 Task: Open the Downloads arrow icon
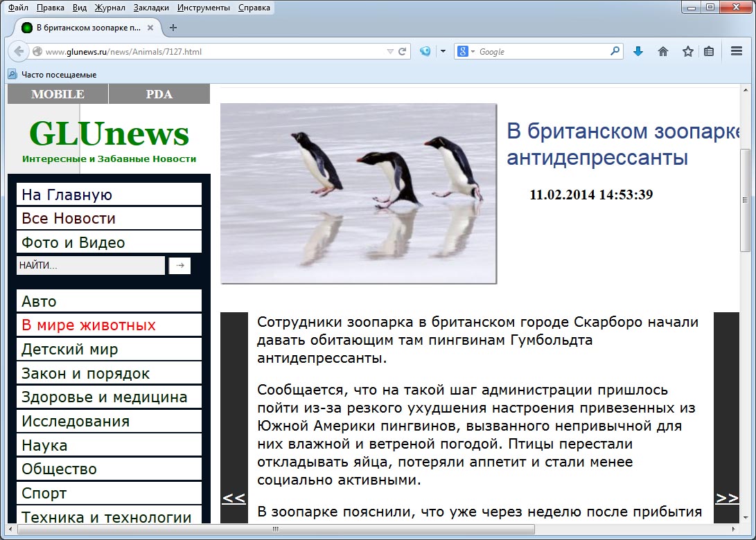[638, 51]
